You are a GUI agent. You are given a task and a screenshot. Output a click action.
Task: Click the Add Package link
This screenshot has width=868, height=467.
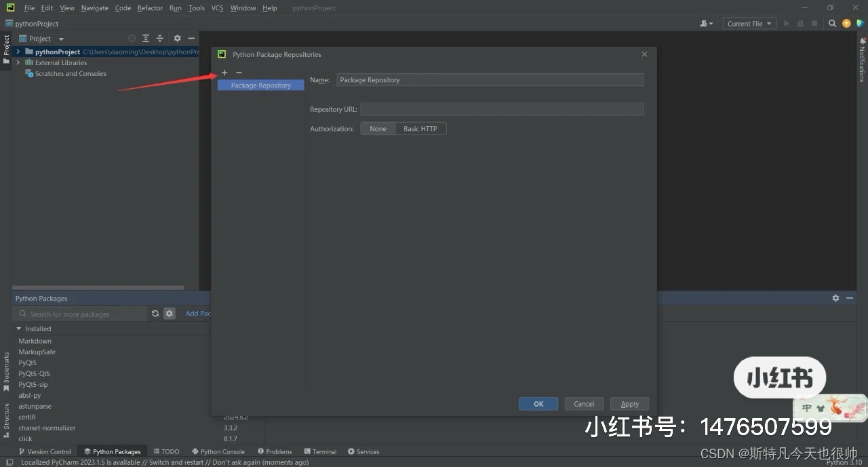pos(199,314)
